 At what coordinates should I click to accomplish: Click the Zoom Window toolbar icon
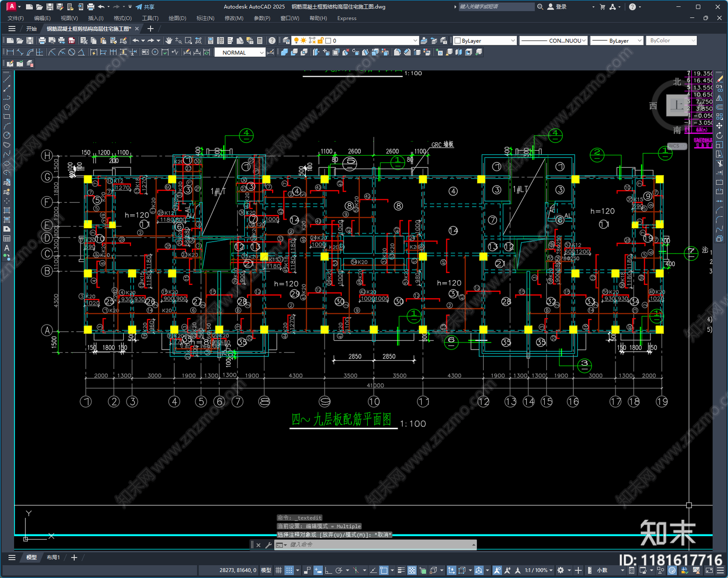(x=188, y=41)
